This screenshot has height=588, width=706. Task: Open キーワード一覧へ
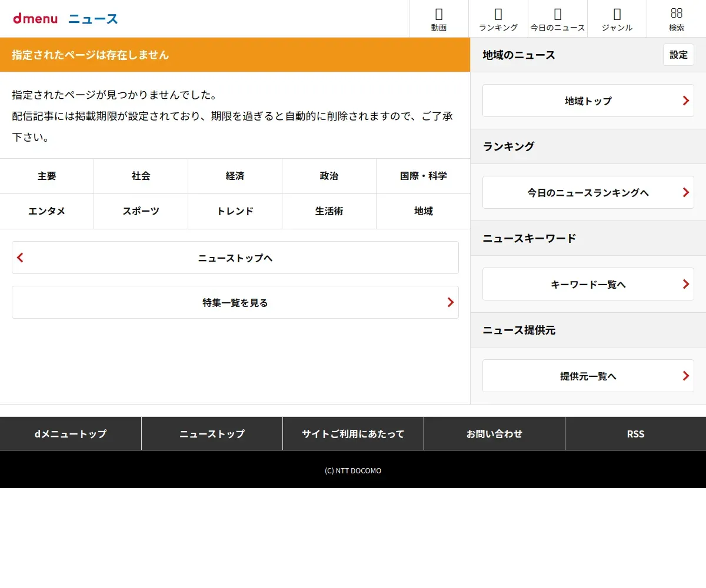point(588,284)
